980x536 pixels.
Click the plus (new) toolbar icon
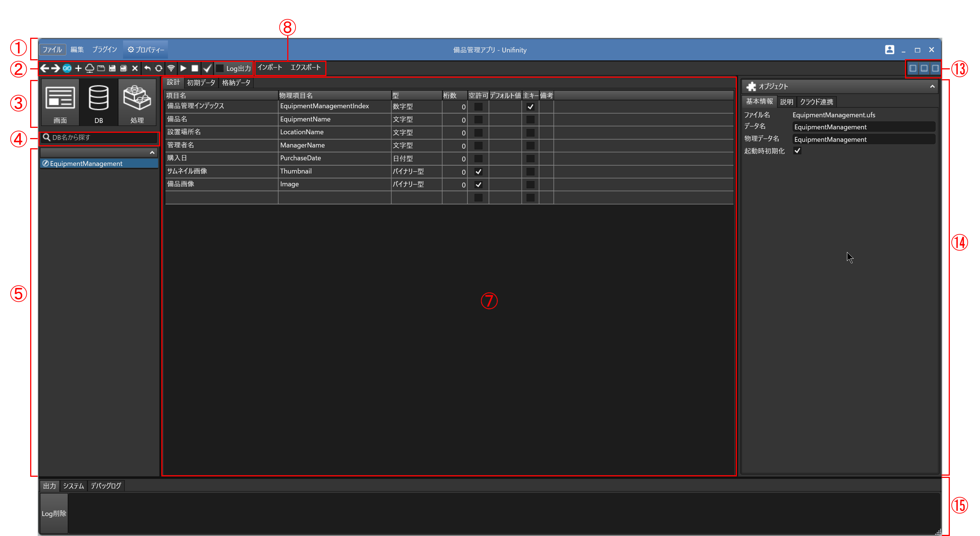[x=78, y=68]
